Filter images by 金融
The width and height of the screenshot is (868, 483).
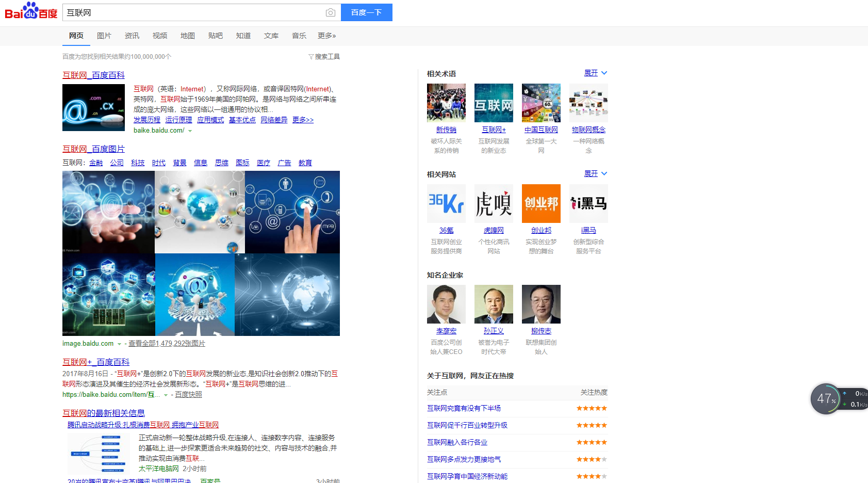point(96,163)
